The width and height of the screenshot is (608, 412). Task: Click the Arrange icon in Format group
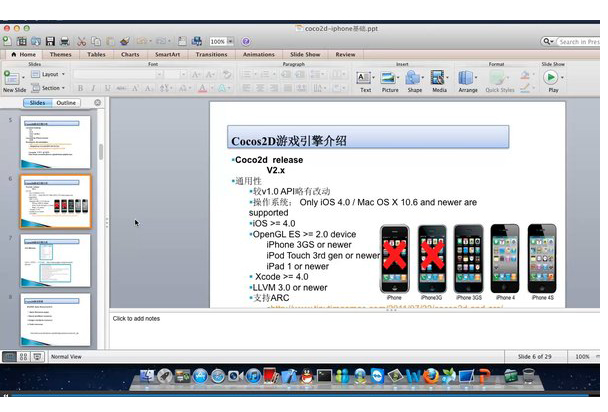point(466,78)
